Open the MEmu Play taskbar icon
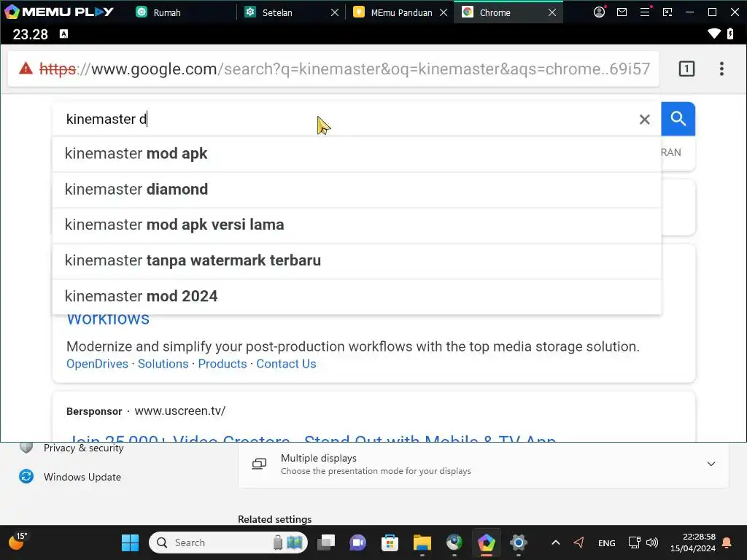Screen dimensions: 747x560 tap(486, 542)
